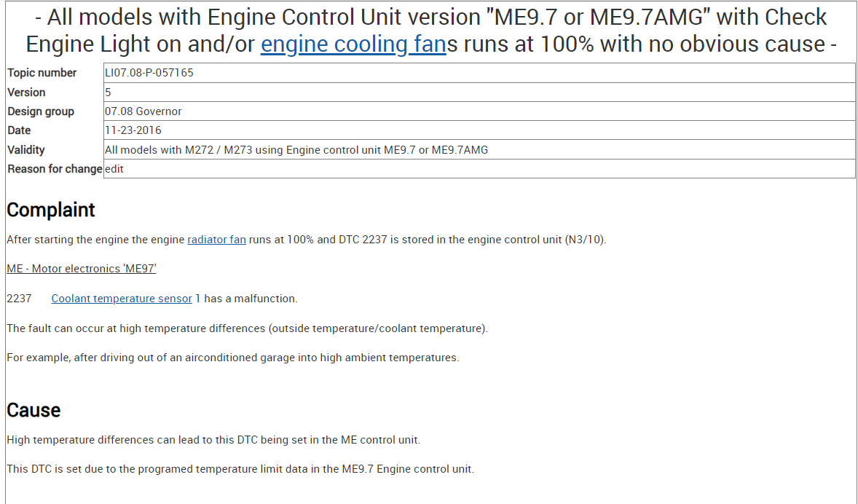Click the "Topic number" row label
Image resolution: width=858 pixels, height=504 pixels.
pos(42,73)
